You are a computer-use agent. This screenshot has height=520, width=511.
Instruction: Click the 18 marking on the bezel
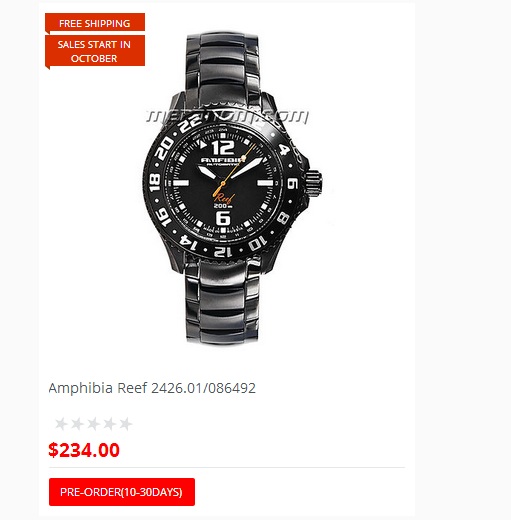tap(154, 183)
